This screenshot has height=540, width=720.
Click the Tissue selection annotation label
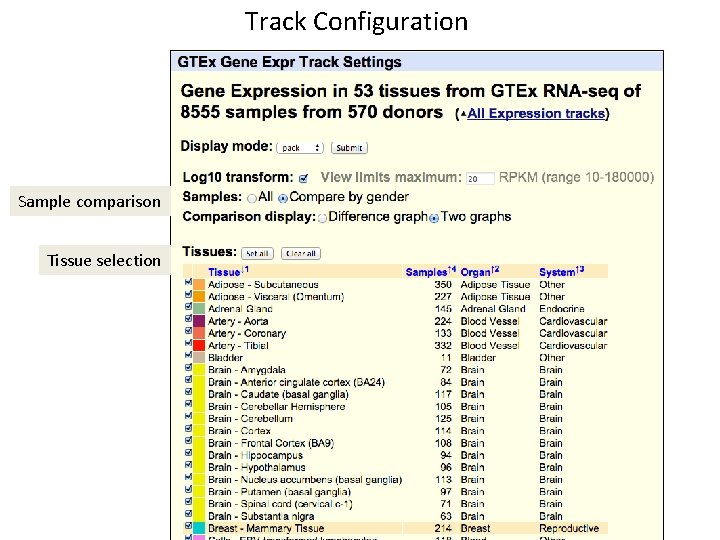[x=104, y=260]
